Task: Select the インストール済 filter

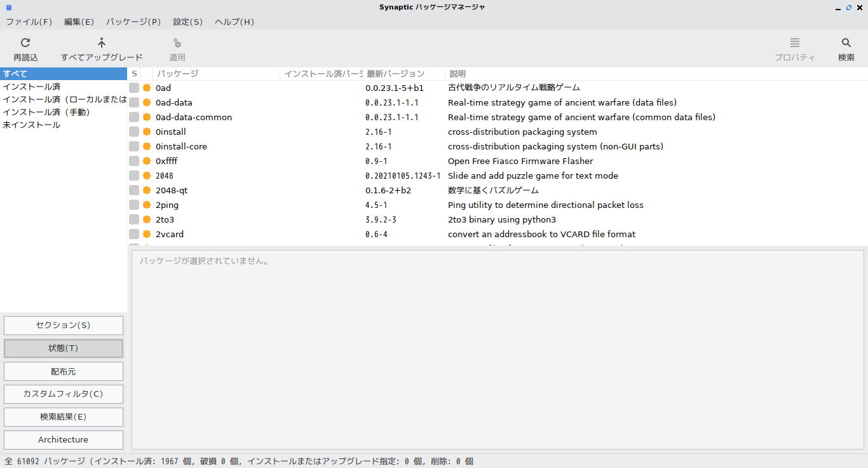Action: coord(64,86)
